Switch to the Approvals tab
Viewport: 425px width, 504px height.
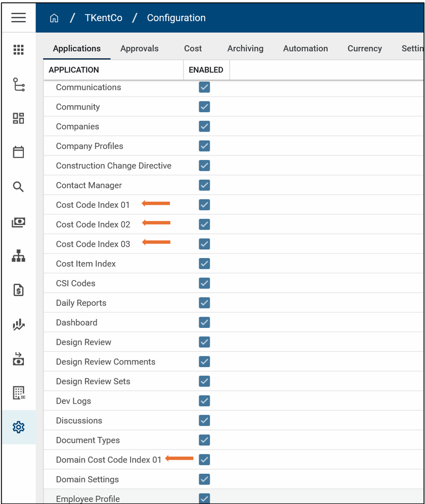[139, 49]
